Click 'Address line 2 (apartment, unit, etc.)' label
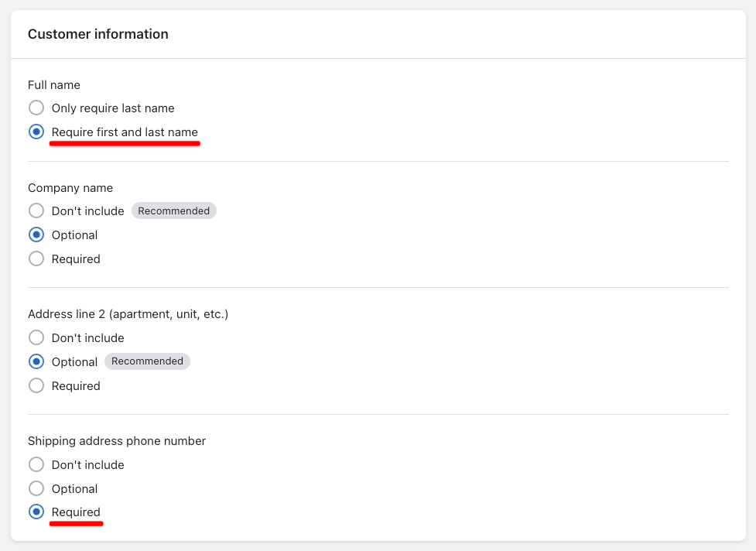Image resolution: width=756 pixels, height=551 pixels. 128,314
